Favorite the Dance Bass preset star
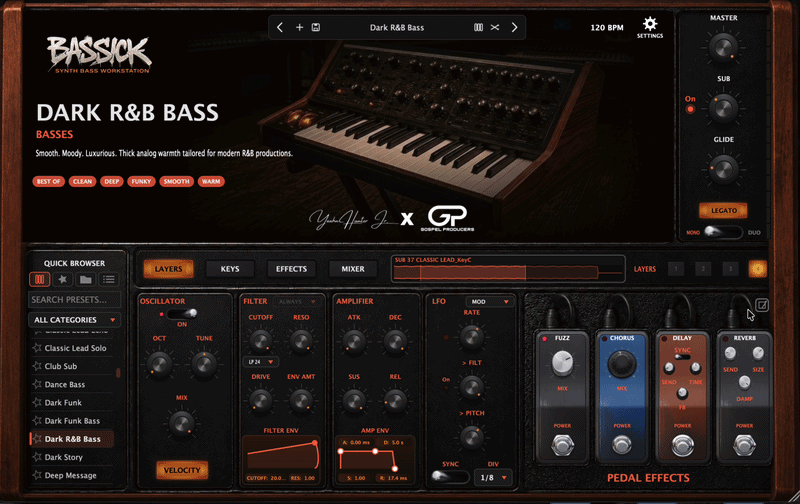Screen dimensions: 800x504 tap(37, 384)
